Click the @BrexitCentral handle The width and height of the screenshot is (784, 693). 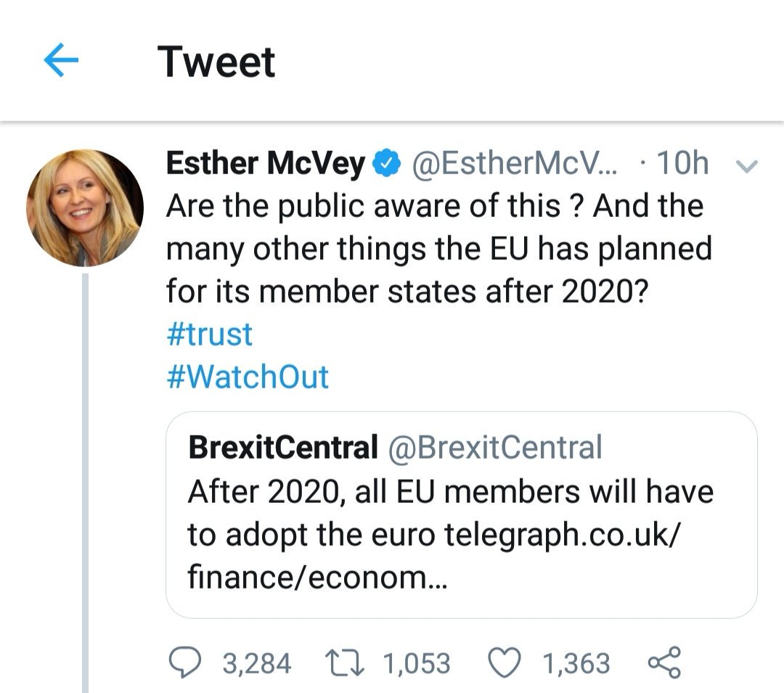coord(496,447)
